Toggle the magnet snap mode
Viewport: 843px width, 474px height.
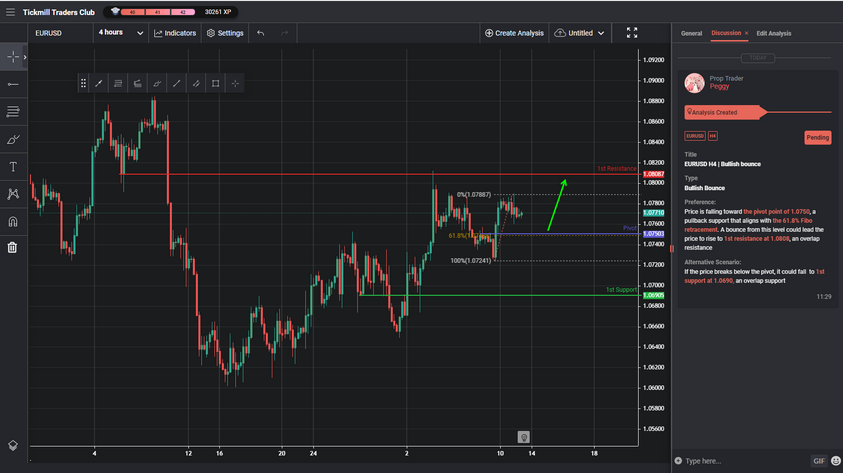(x=13, y=221)
